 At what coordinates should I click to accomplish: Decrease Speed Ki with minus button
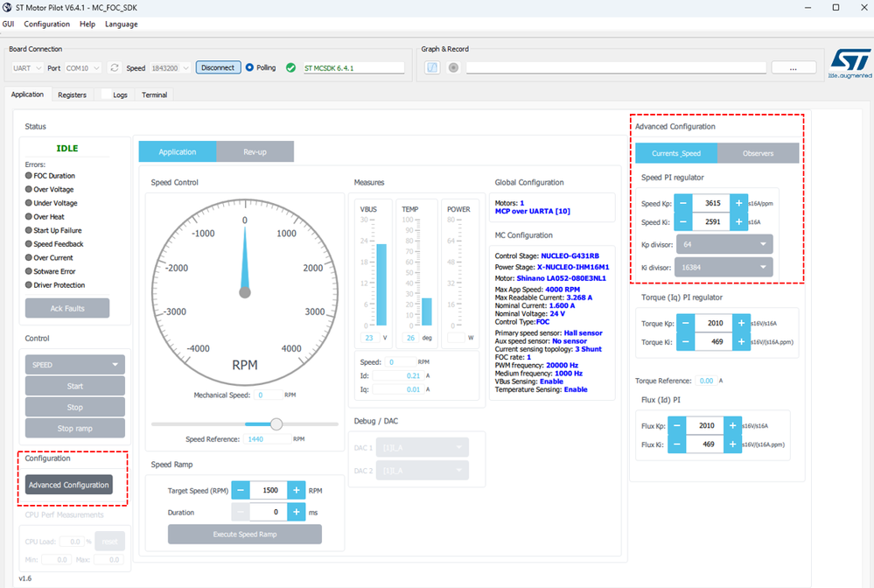pos(682,222)
